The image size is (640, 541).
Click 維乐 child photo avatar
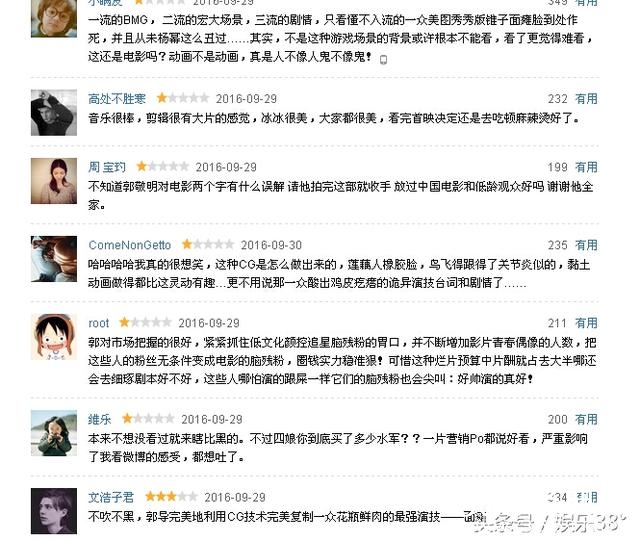(x=54, y=433)
